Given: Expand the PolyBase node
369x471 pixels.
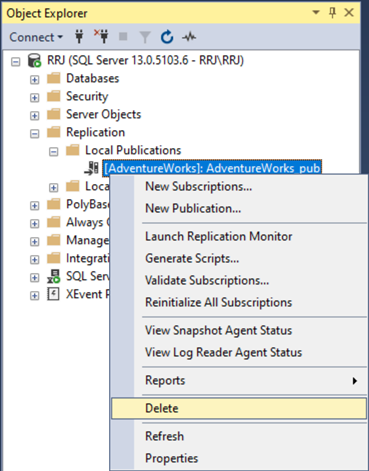Looking at the screenshot, I should 35,206.
